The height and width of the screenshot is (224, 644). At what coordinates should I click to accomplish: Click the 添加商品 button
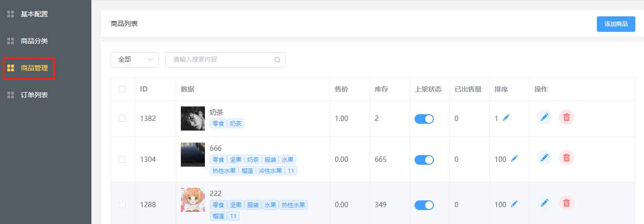[x=616, y=24]
